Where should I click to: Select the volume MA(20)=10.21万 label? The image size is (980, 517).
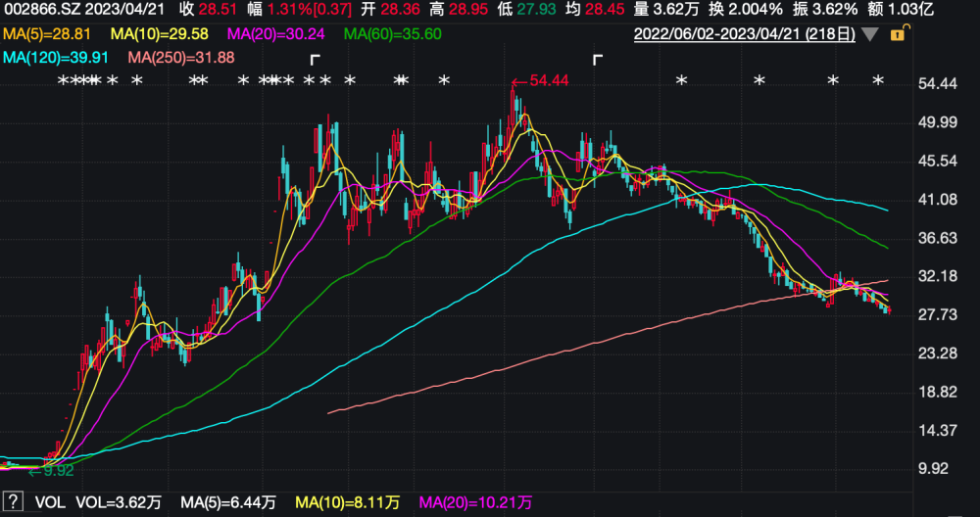point(476,502)
